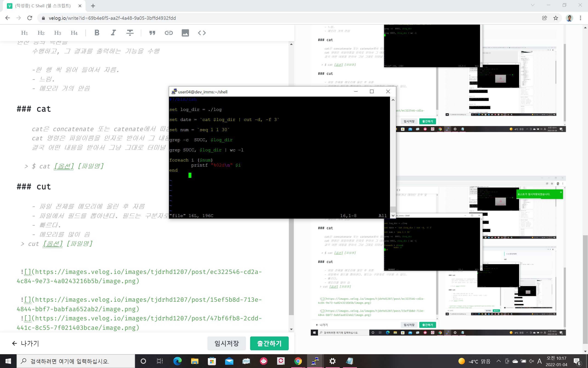Bookmark this page with star icon

click(x=556, y=18)
